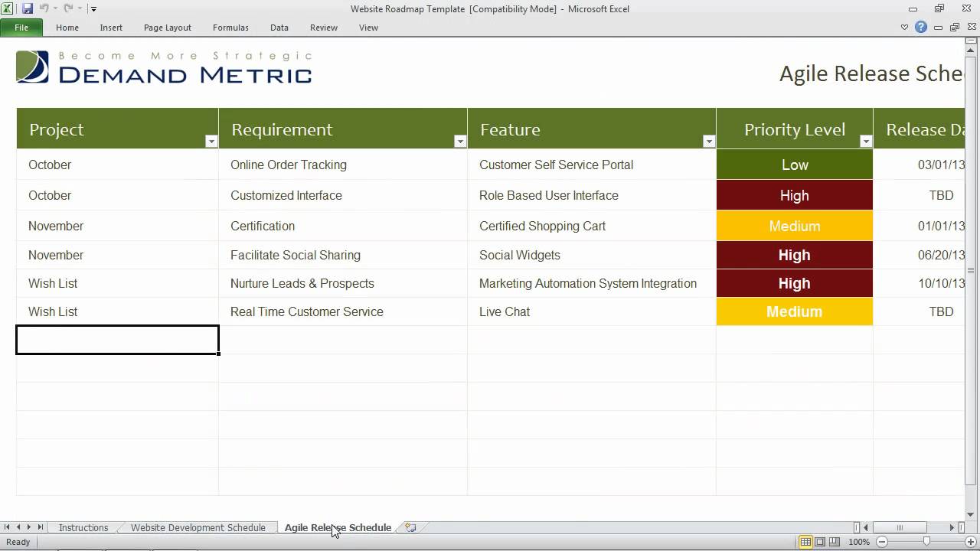980x551 pixels.
Task: Click the horizontal scroll right arrow
Action: (952, 527)
